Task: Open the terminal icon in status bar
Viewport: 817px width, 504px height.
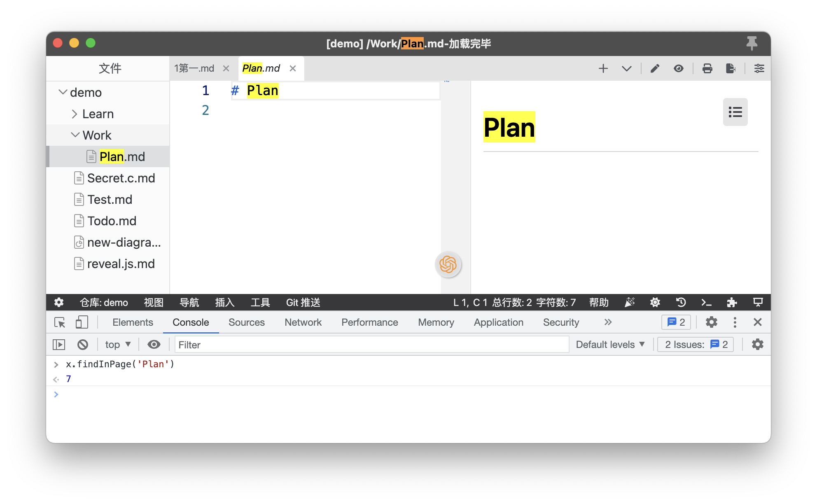Action: [706, 303]
